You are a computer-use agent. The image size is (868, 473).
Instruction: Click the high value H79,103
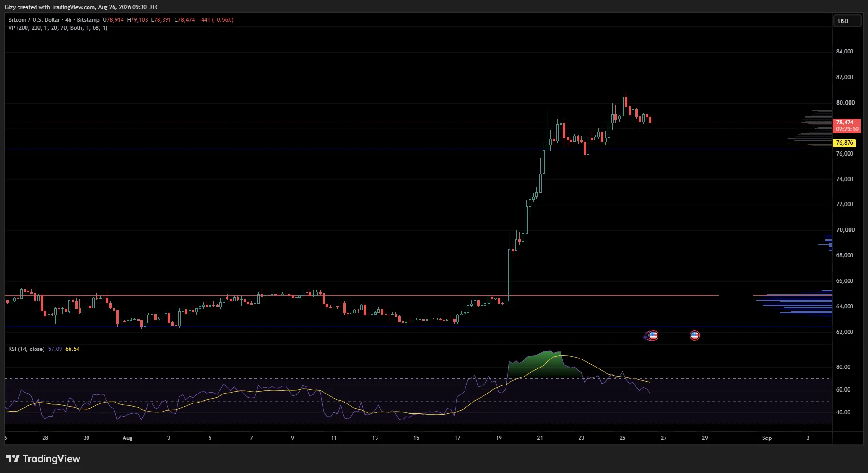point(138,20)
